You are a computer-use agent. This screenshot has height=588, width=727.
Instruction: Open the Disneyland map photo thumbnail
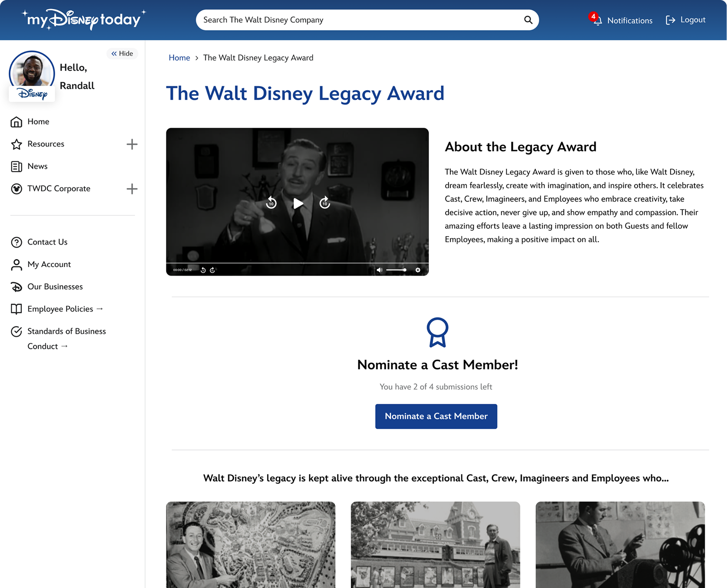251,544
